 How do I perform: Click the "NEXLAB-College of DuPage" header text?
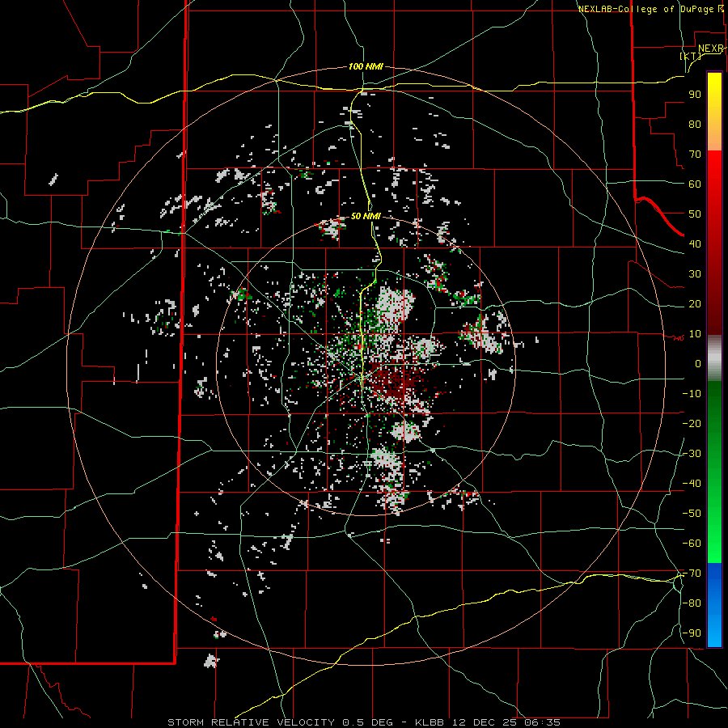(x=645, y=9)
